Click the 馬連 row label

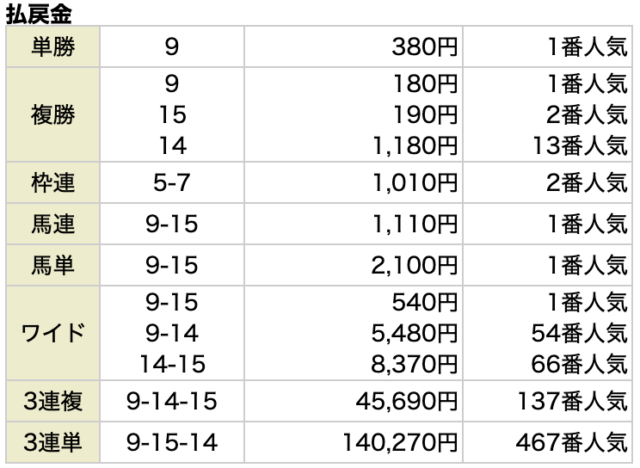point(52,224)
